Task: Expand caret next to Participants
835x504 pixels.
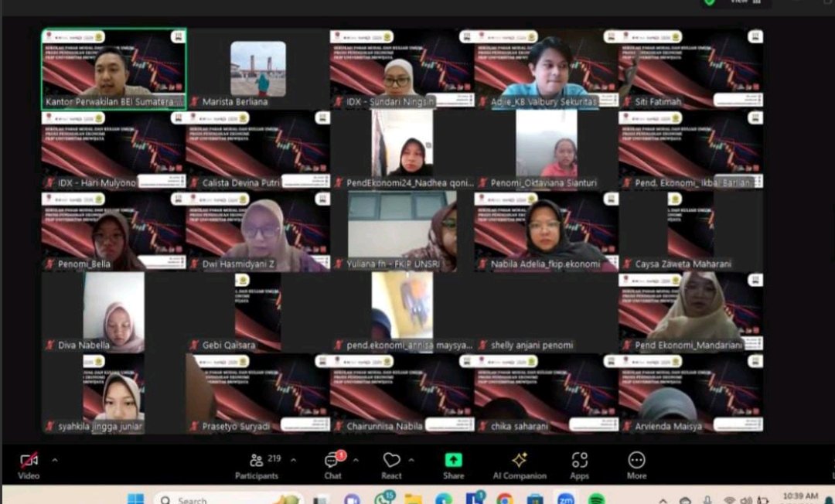Action: coord(293,460)
